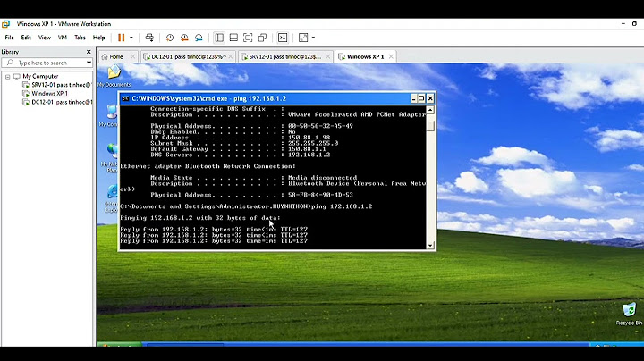The height and width of the screenshot is (361, 644).
Task: Select Windows XP 1 in the library tree
Action: tap(50, 94)
